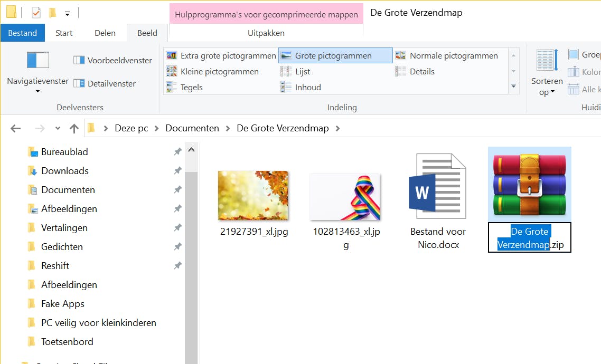Image resolution: width=601 pixels, height=364 pixels.
Task: Click the navigation pane scrollbar thumb
Action: [191, 268]
